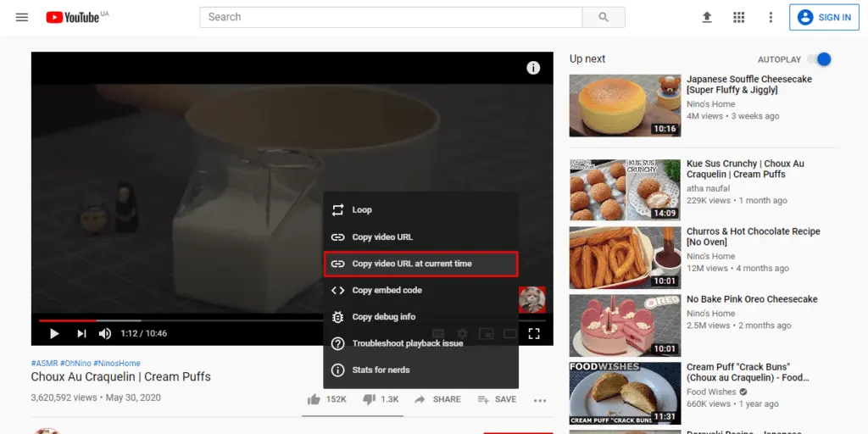
Task: Click No Bake Pink Oreo Cheesecake title
Action: (753, 299)
